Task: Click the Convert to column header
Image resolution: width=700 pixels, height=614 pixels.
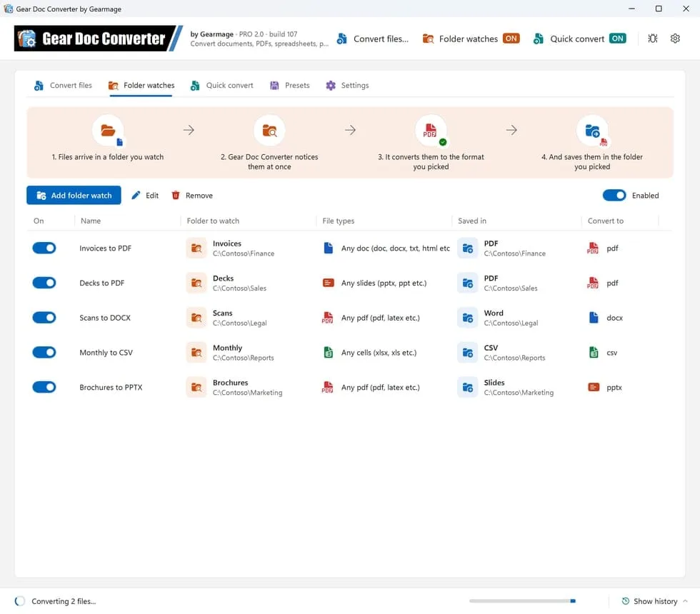Action: 606,221
